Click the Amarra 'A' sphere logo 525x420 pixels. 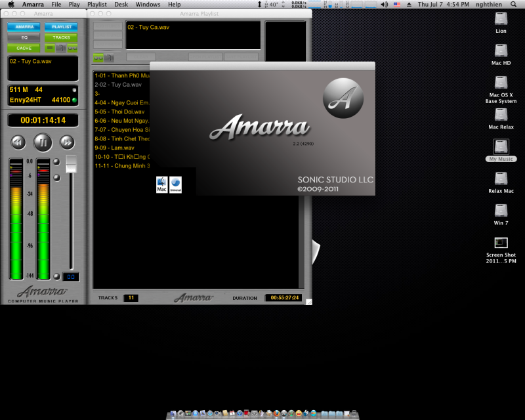tap(343, 98)
